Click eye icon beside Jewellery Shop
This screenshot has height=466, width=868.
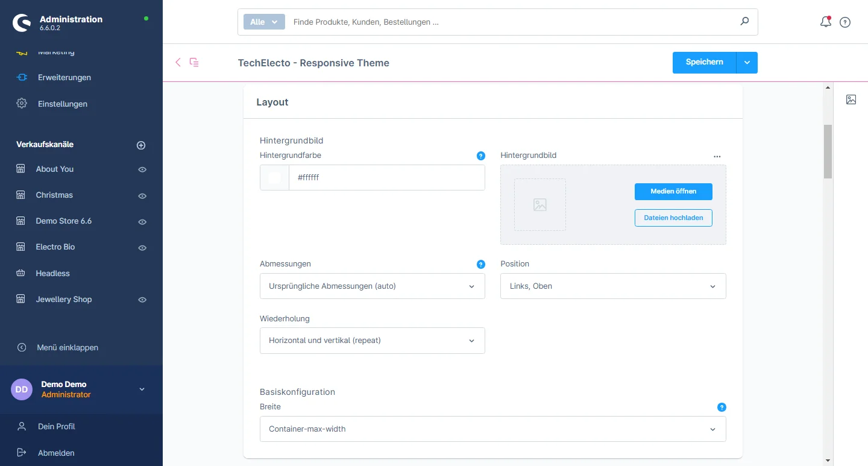click(142, 300)
